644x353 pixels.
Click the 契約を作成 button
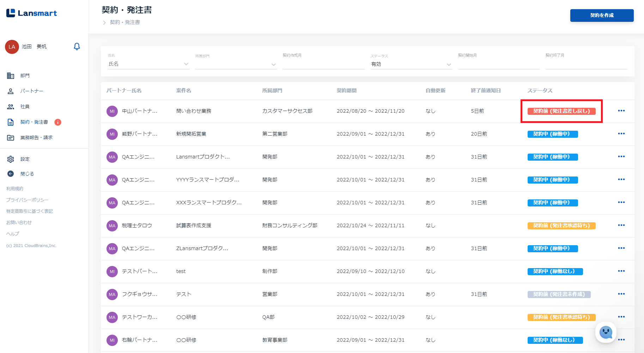tap(602, 16)
